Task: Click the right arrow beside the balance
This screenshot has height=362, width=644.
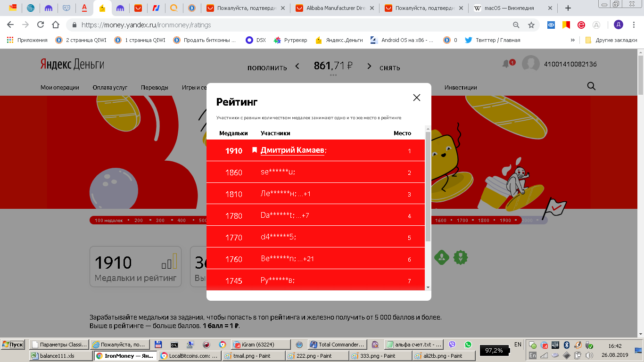Action: [x=369, y=66]
